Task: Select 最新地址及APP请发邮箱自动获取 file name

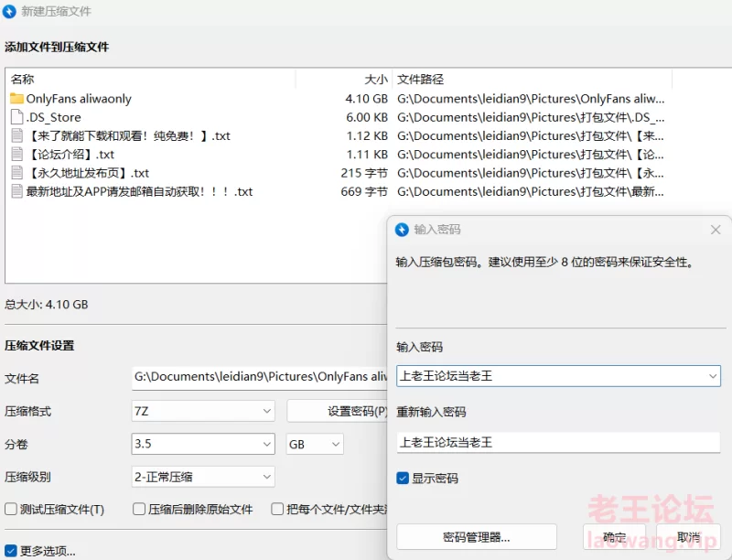Action: [139, 191]
